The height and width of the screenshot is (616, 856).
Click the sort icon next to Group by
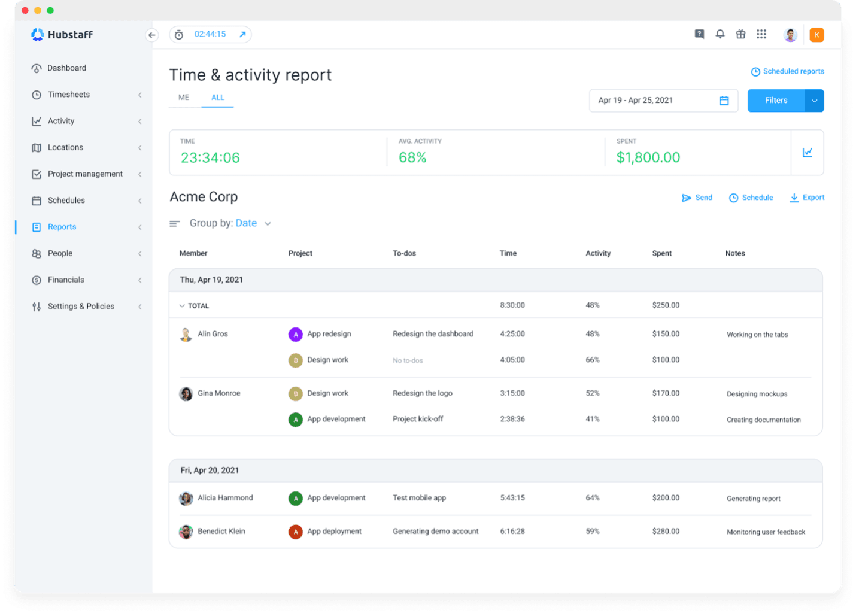[174, 223]
